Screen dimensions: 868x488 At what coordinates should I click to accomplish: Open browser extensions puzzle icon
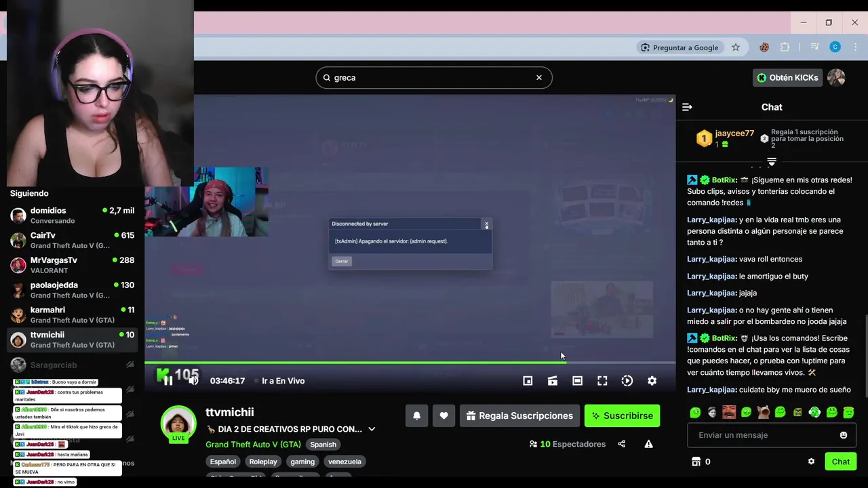[x=785, y=47]
